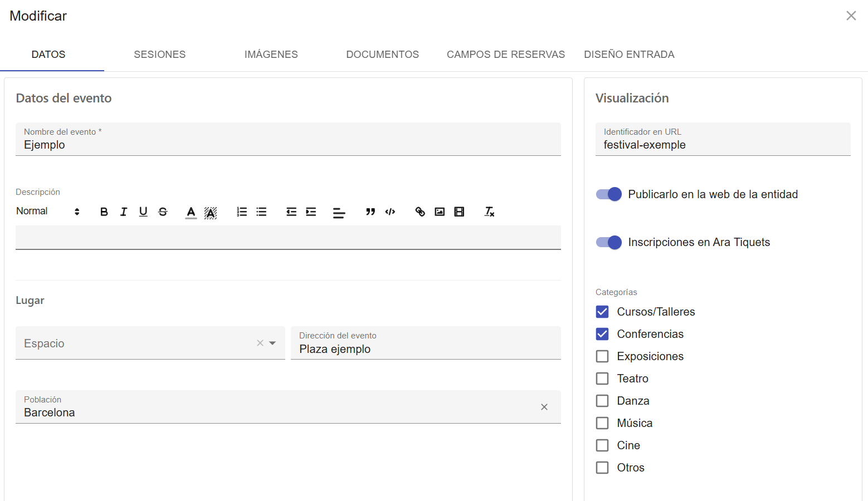The height and width of the screenshot is (501, 868).
Task: Open the IMÁGENES tab
Action: [x=271, y=55]
